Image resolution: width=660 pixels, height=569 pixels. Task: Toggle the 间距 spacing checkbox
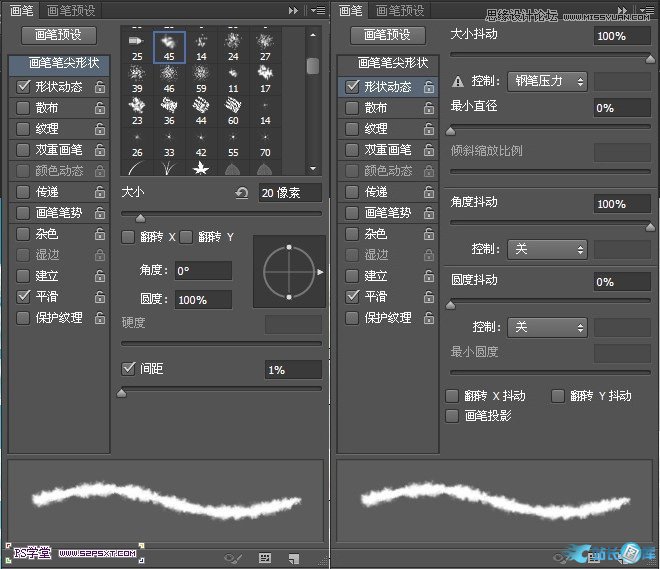(128, 369)
